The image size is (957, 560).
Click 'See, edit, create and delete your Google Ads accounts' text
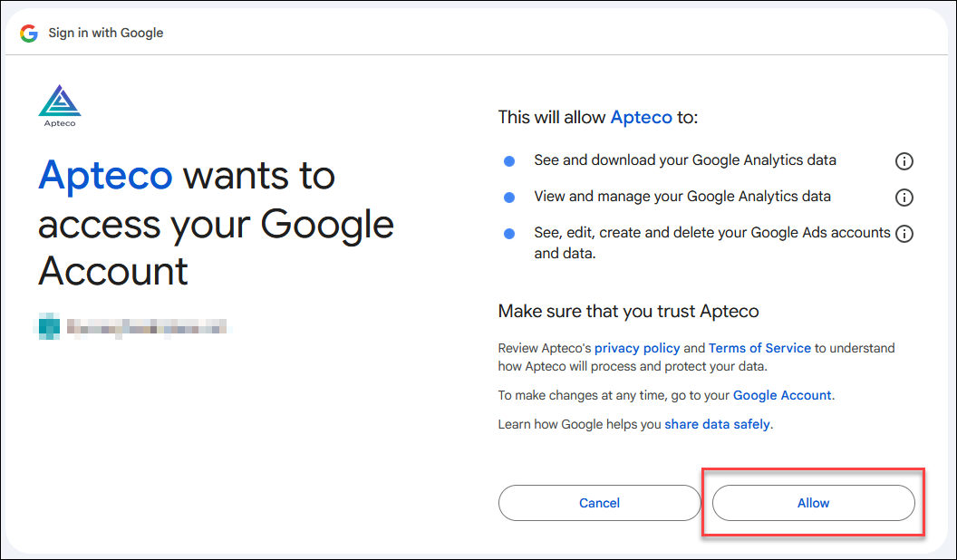coord(712,242)
